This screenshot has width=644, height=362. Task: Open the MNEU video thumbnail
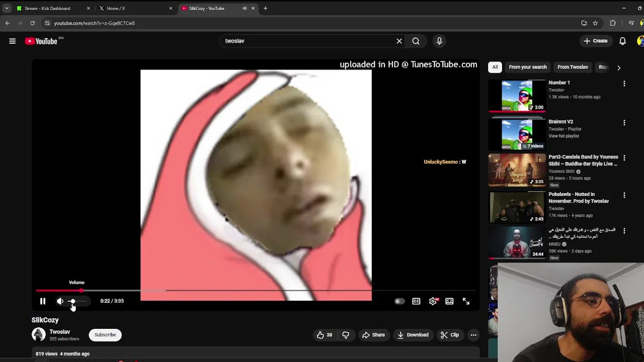click(517, 242)
